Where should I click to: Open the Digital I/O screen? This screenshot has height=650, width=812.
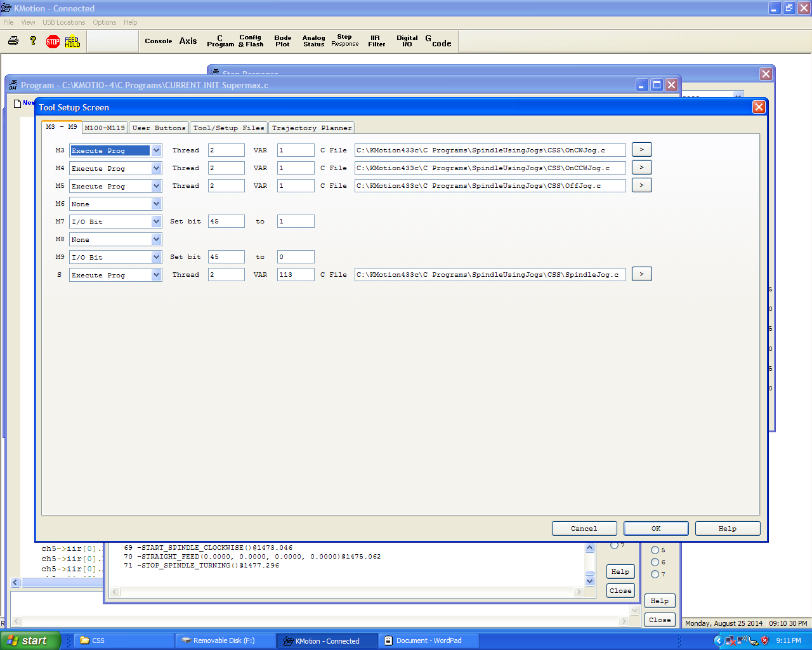tap(407, 41)
